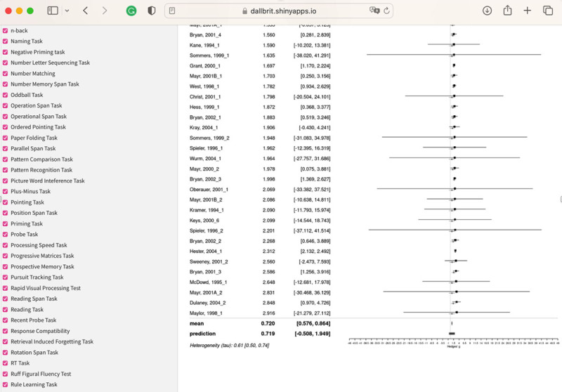Open a new tab with plus icon

528,11
